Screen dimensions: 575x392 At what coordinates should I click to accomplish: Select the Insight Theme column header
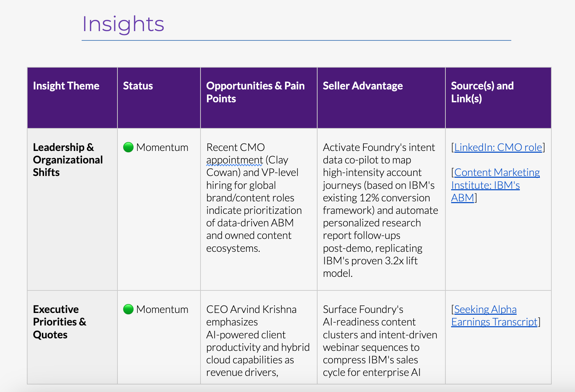[72, 98]
